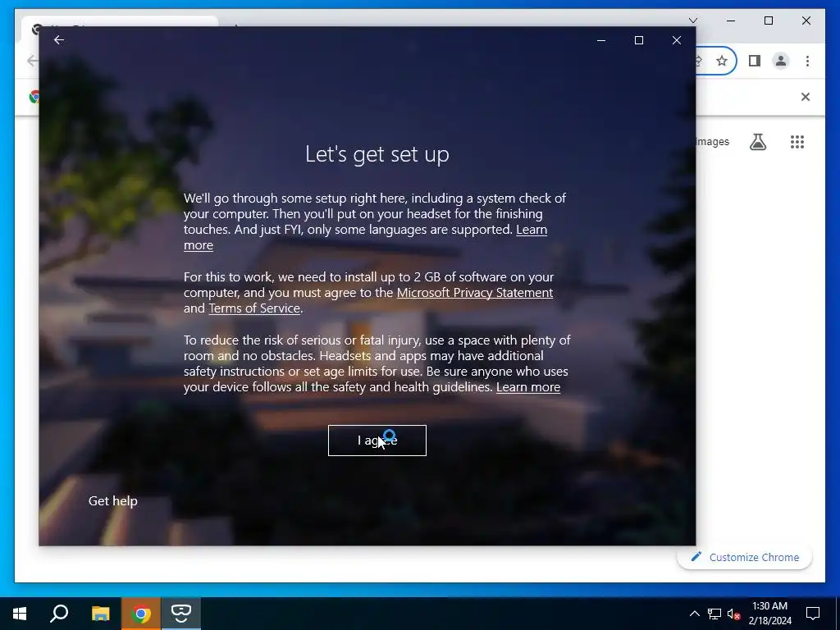Image resolution: width=840 pixels, height=630 pixels.
Task: Open the Get help link
Action: point(113,501)
